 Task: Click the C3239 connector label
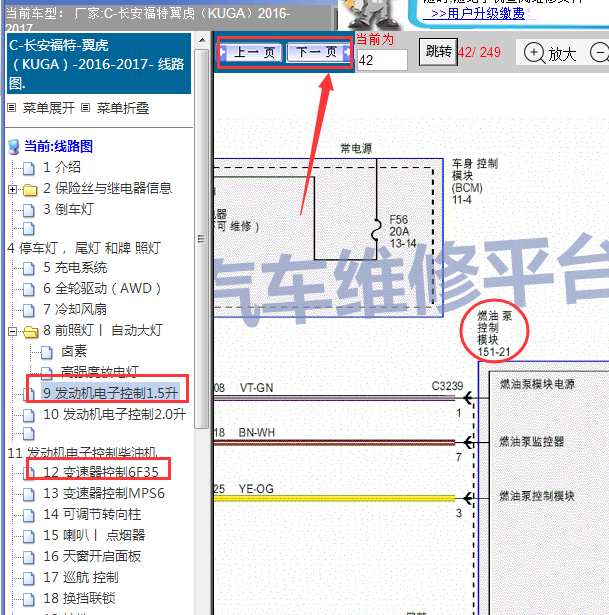(x=447, y=386)
